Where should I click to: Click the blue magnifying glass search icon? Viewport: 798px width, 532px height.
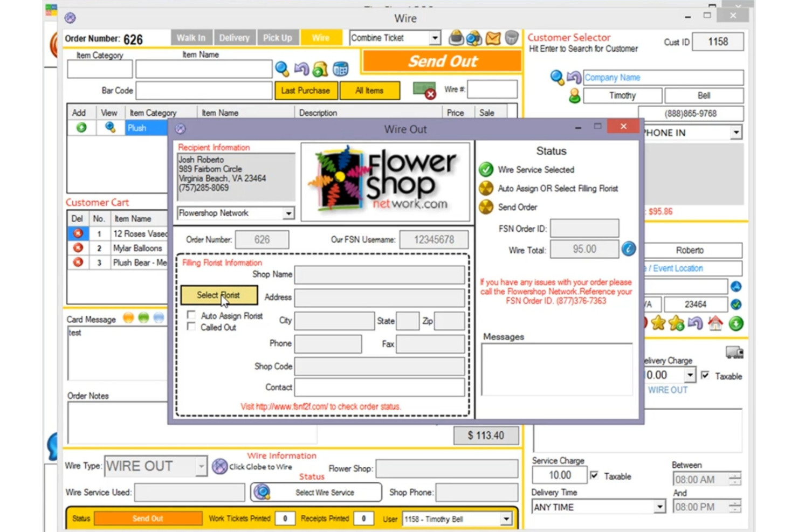coord(282,69)
